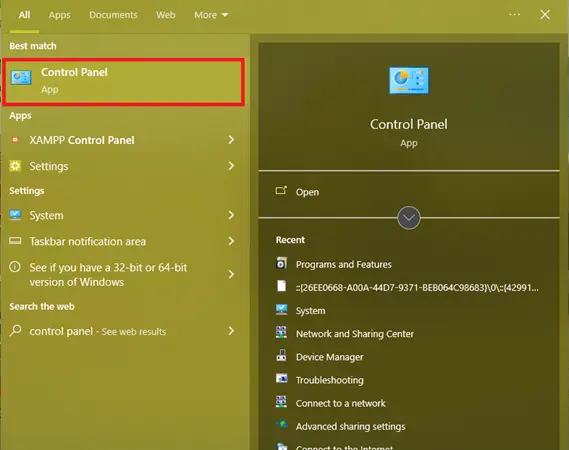
Task: Open Programs and Features recent item
Action: 343,264
